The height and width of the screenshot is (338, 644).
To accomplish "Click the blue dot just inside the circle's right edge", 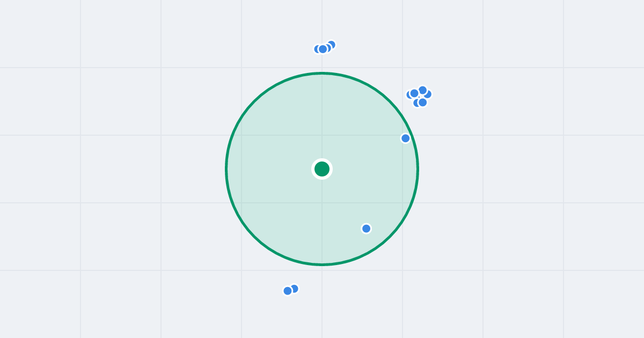I will tap(406, 138).
